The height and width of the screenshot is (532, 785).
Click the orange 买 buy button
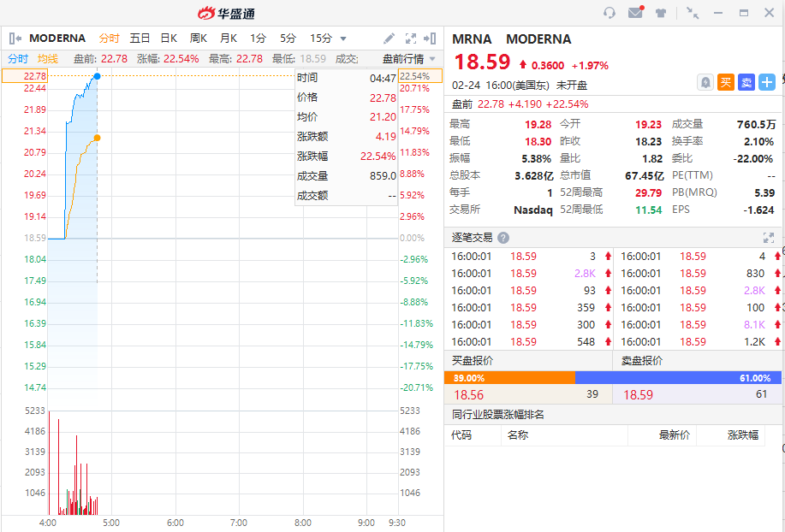click(726, 82)
